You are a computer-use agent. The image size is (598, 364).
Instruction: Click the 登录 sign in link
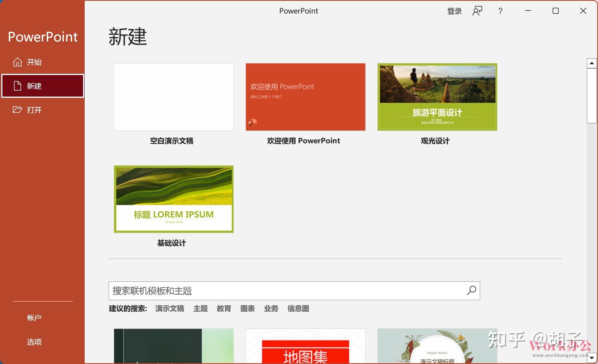(x=454, y=11)
